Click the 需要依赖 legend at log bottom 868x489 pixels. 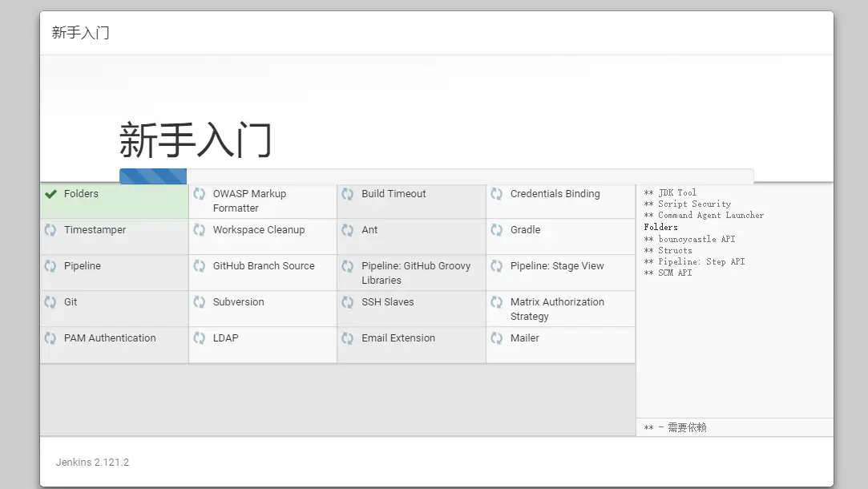[x=676, y=427]
